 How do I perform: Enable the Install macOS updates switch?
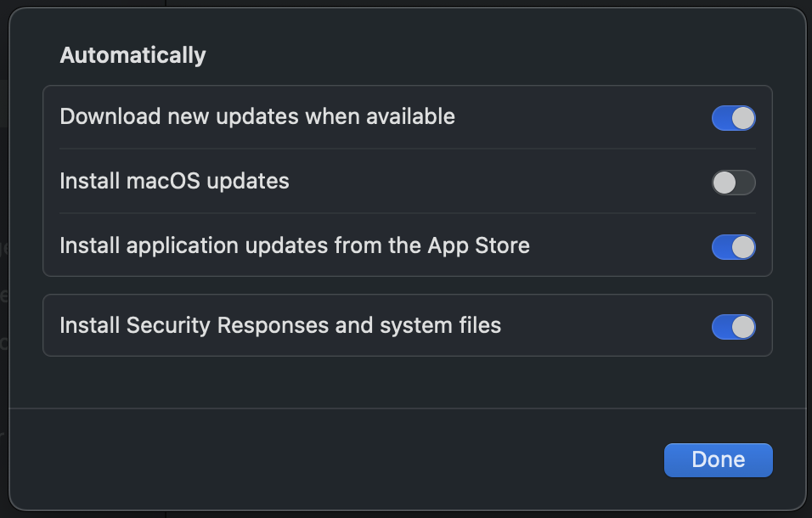click(x=733, y=183)
